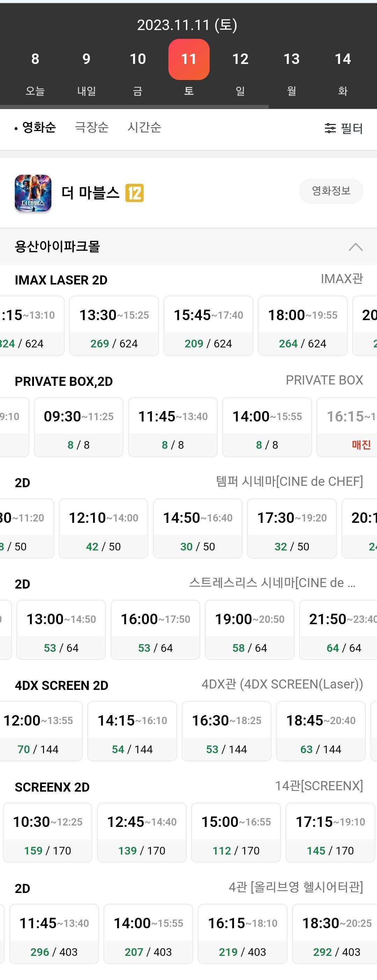Pick the IMAX 15:45 showtime
Viewport: 377px width, 980px height.
[x=208, y=326]
